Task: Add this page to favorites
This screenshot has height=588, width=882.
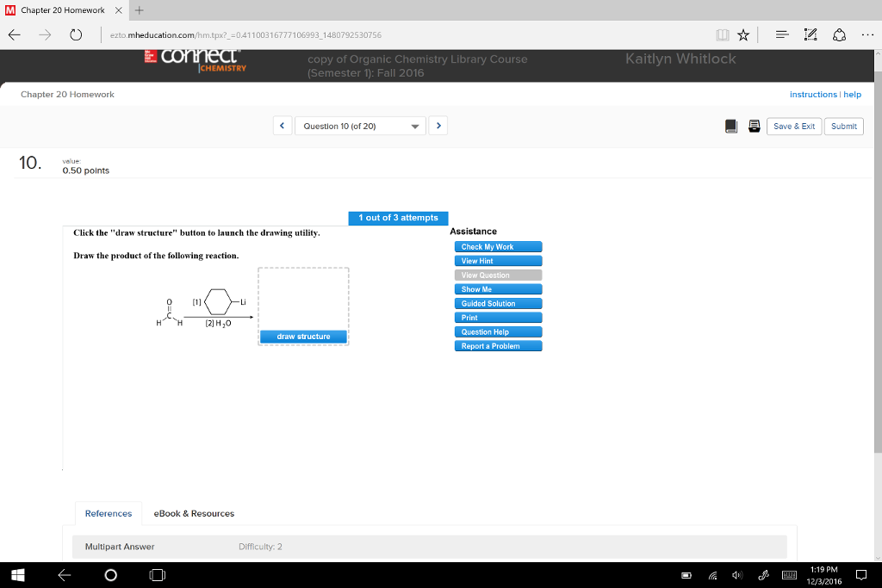Action: point(743,35)
